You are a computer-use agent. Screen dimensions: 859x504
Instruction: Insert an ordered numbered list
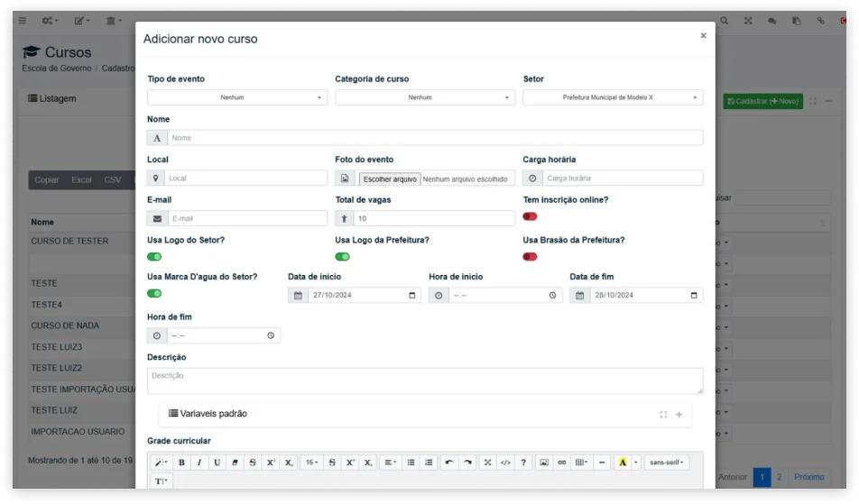click(429, 463)
